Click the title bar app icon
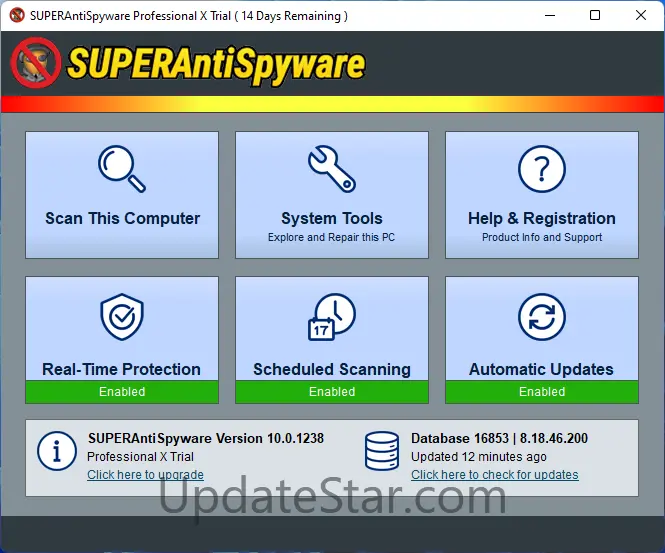This screenshot has width=665, height=553. (17, 15)
